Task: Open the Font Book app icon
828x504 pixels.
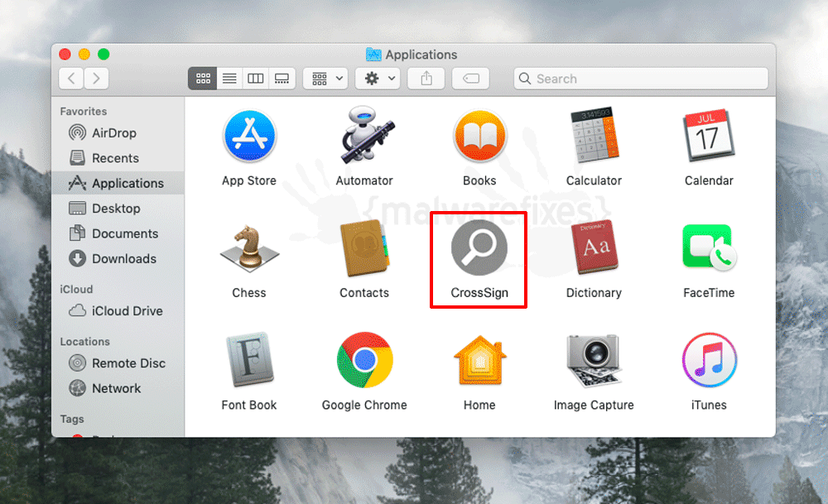Action: (x=249, y=360)
